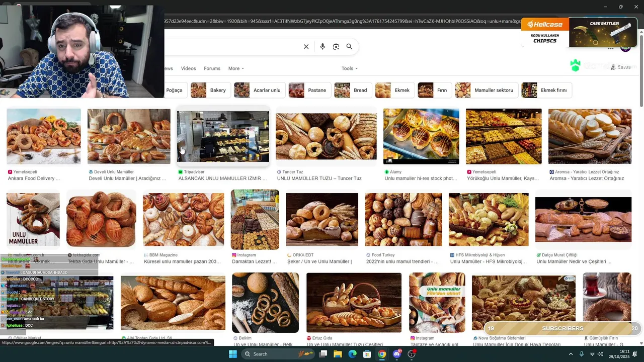Open the Ankara Food Delivery image result
The image size is (644, 362).
pos(44,136)
